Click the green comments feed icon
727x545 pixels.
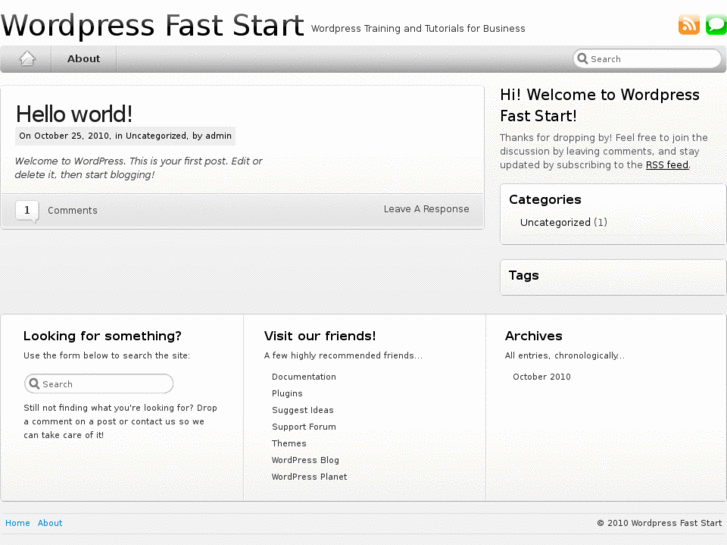point(716,25)
